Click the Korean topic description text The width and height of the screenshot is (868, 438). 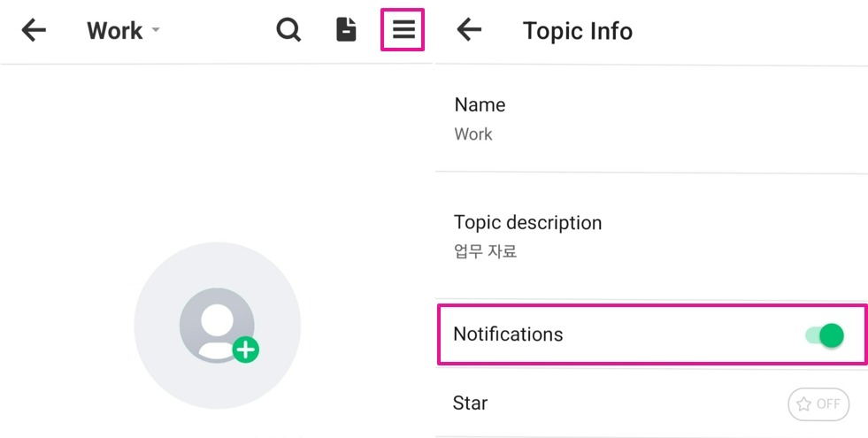tap(485, 251)
